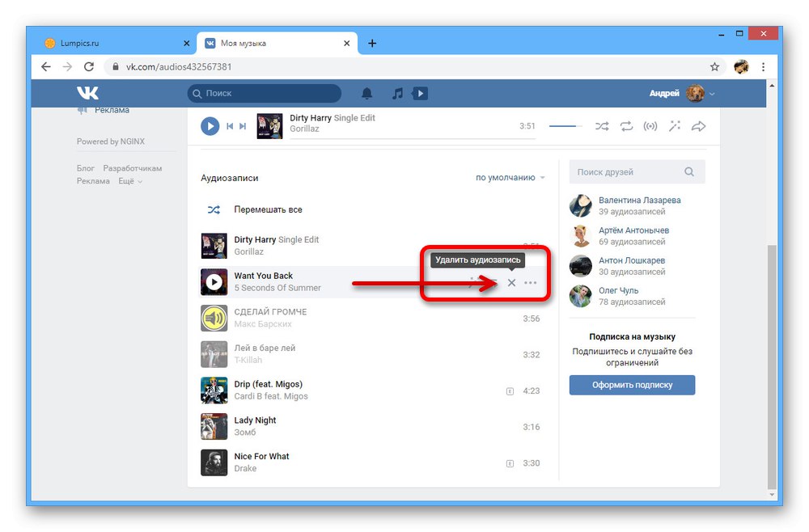Toggle repeat in the player bar

coord(626,126)
